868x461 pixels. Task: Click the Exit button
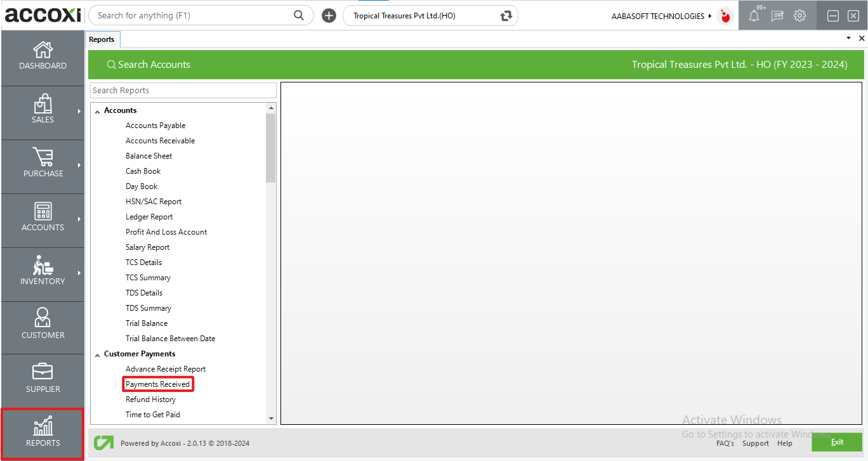[837, 442]
